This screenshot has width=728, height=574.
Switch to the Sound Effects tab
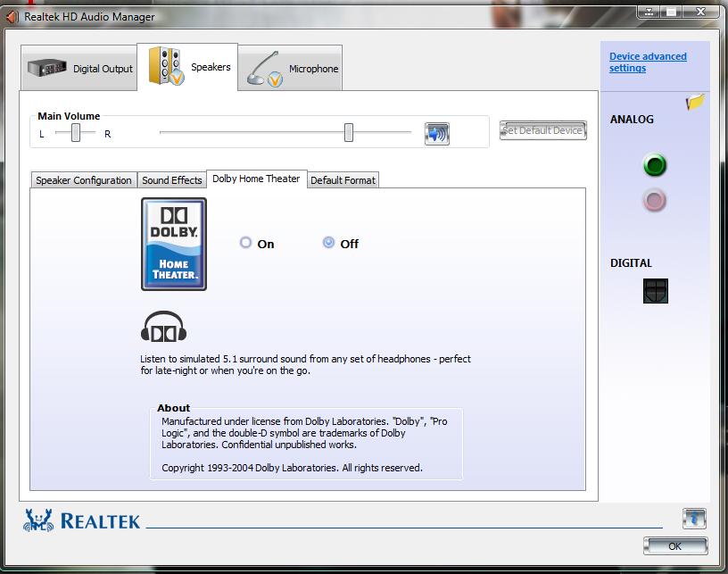pos(172,180)
